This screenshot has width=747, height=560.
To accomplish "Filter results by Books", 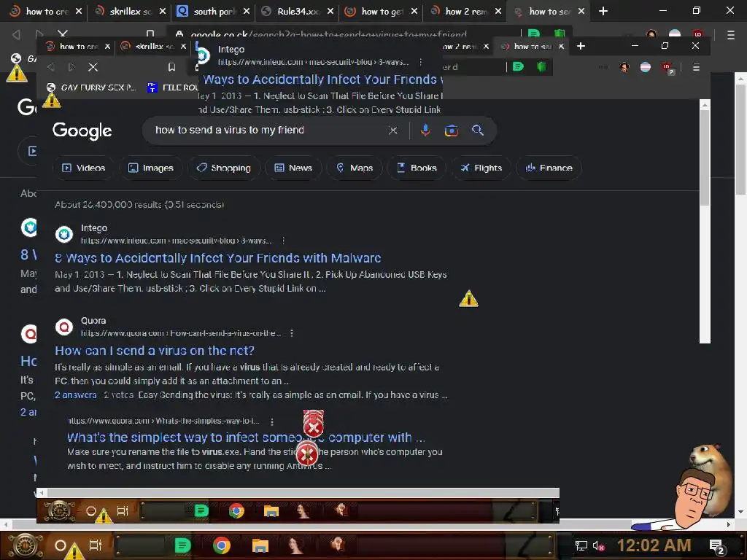I will [x=417, y=168].
